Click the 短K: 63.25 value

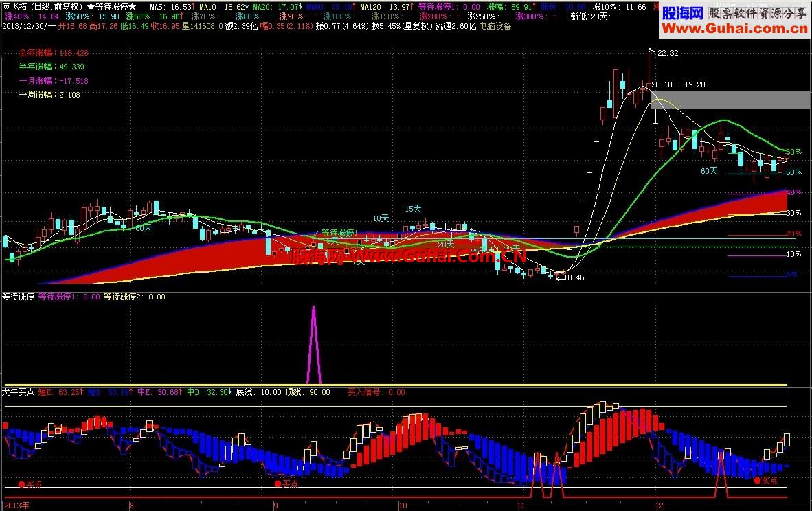[60, 392]
